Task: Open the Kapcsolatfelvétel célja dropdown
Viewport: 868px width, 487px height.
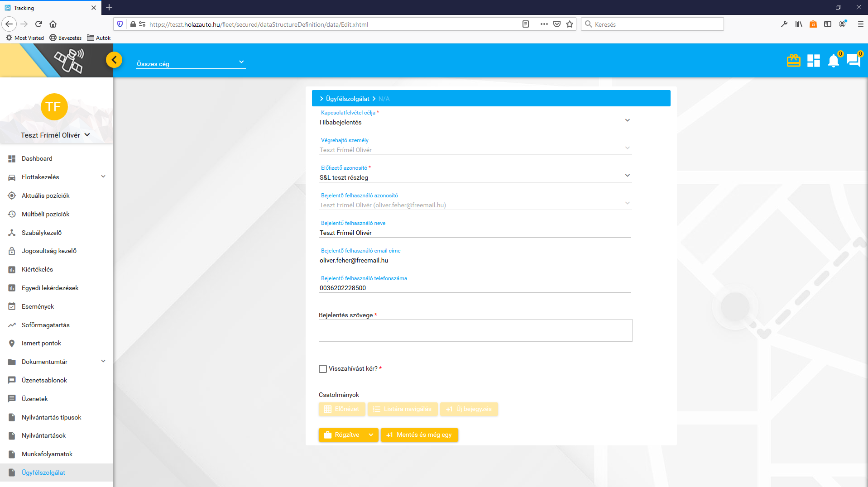Action: (475, 122)
